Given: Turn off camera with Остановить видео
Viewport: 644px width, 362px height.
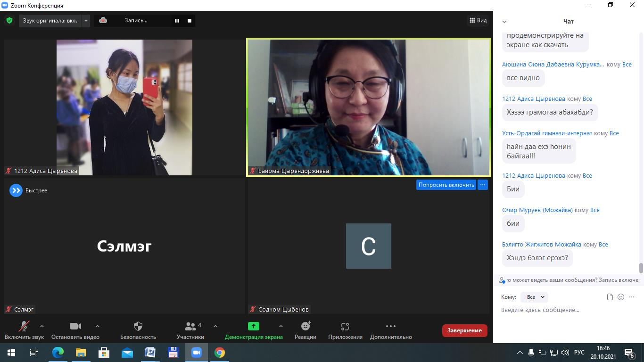Looking at the screenshot, I should [x=75, y=330].
